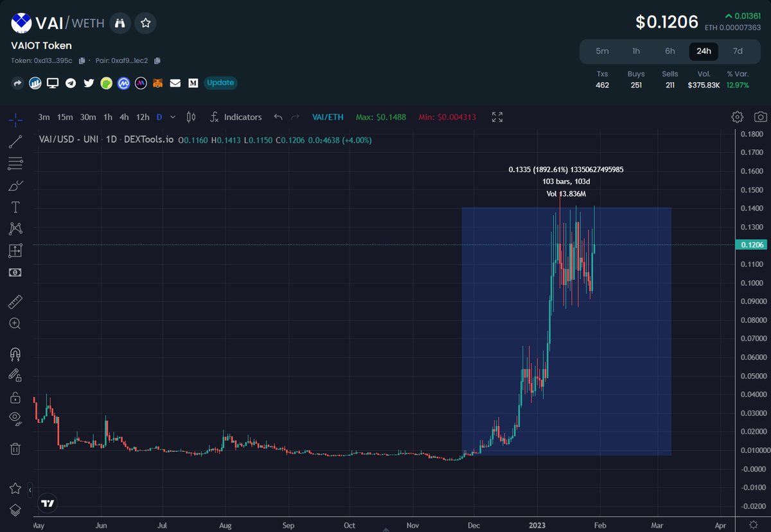Copy the token address 0xd13...395c
The image size is (771, 532).
click(x=82, y=61)
